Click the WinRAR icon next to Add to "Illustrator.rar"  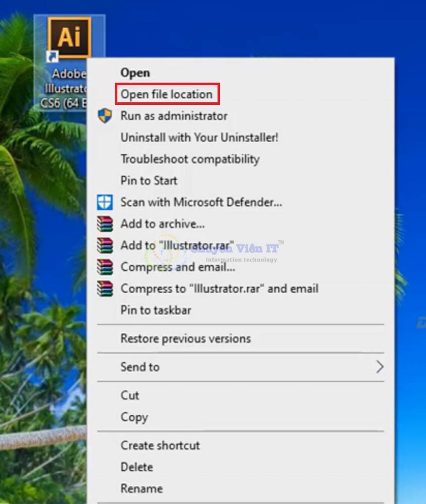tap(105, 245)
